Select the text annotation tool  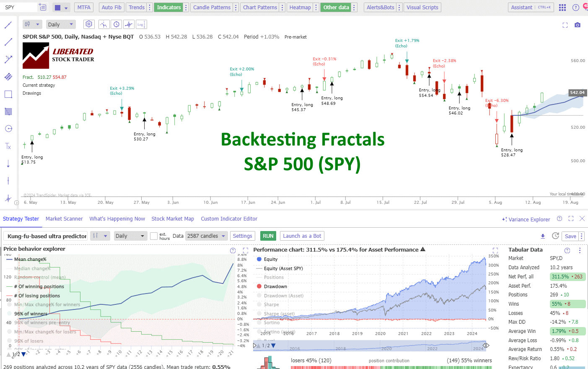click(8, 146)
